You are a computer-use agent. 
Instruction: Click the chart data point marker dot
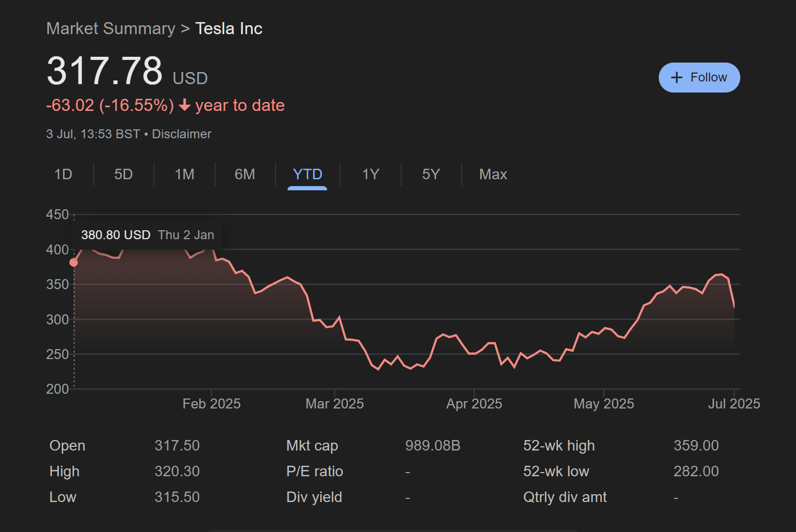click(x=74, y=262)
